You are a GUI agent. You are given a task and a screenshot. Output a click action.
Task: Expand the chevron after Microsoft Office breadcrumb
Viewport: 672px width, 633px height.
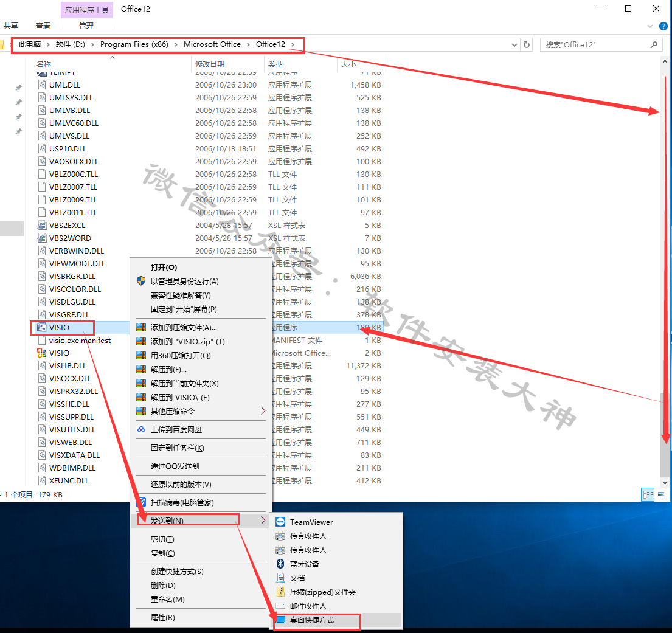click(x=248, y=44)
